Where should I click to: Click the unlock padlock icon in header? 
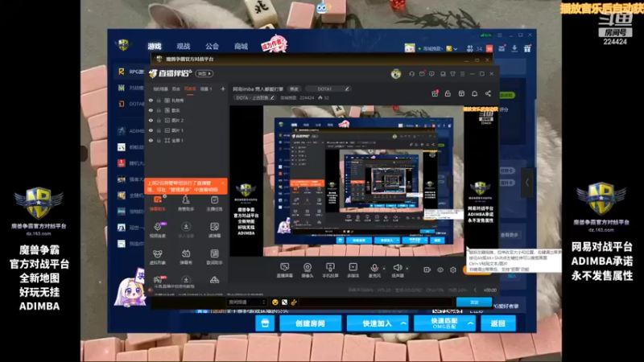(448, 93)
